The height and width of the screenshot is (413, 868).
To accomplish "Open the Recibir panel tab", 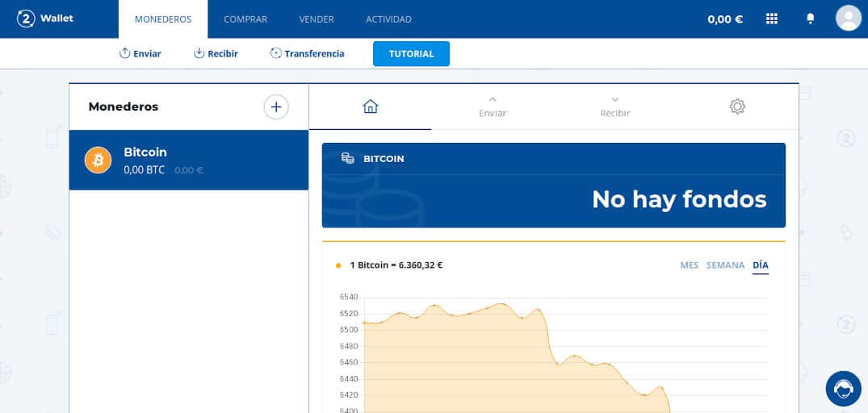I will pyautogui.click(x=615, y=106).
